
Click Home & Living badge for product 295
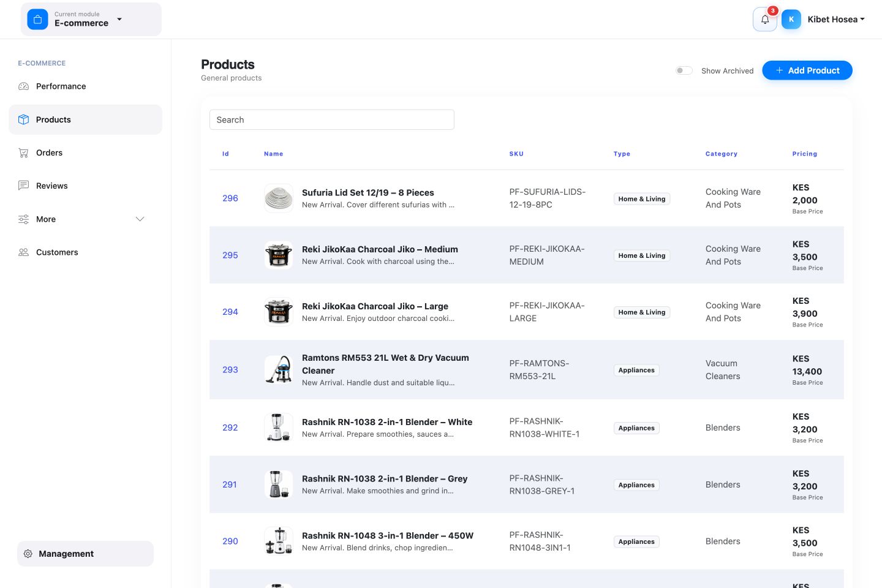coord(642,255)
